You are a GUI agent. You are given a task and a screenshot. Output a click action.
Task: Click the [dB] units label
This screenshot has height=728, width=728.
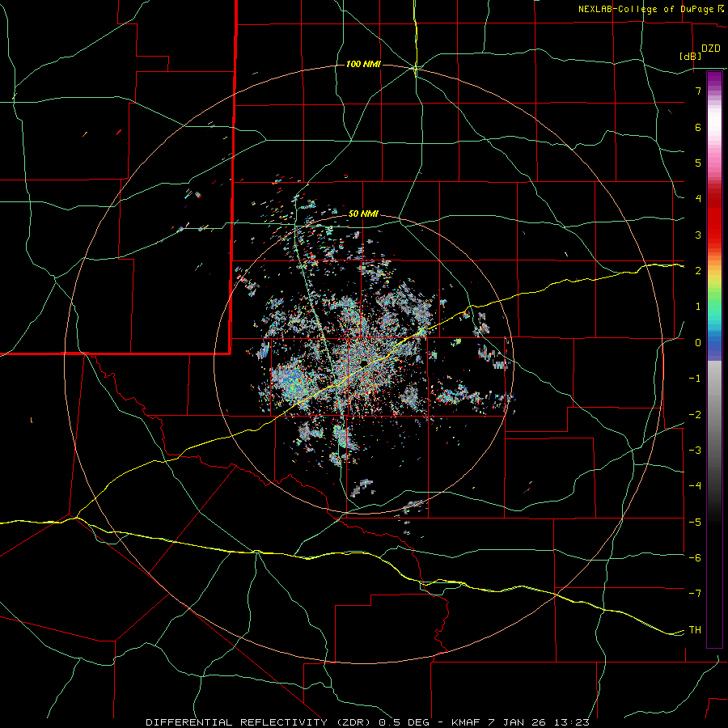[x=690, y=56]
